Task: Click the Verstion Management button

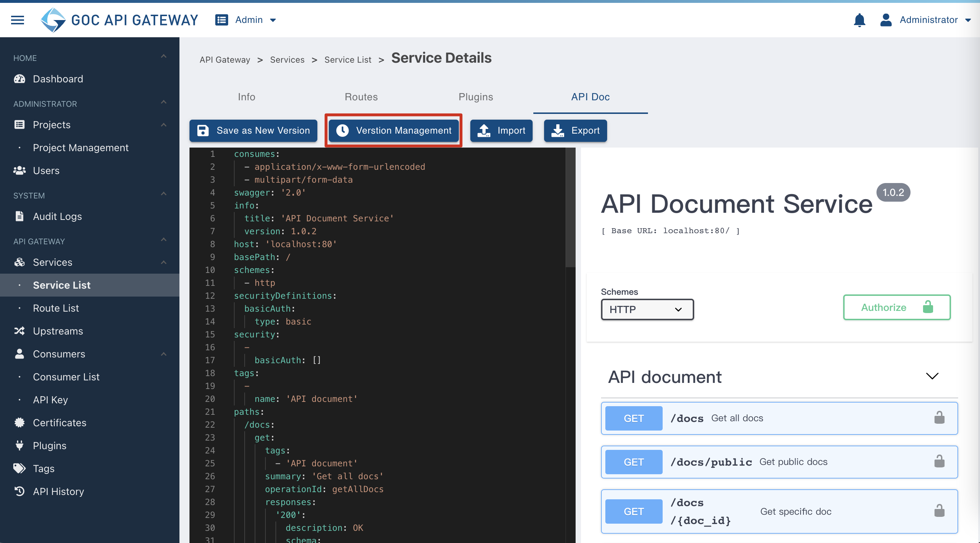Action: coord(394,130)
